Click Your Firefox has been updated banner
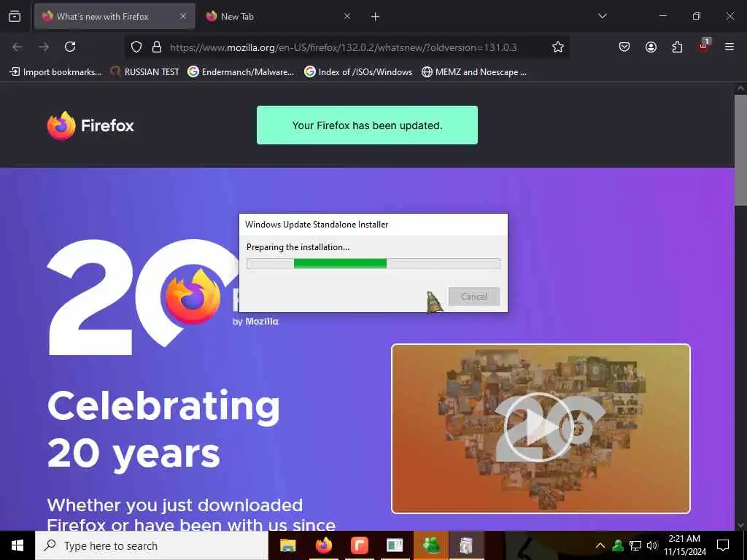The image size is (747, 560). (x=368, y=125)
